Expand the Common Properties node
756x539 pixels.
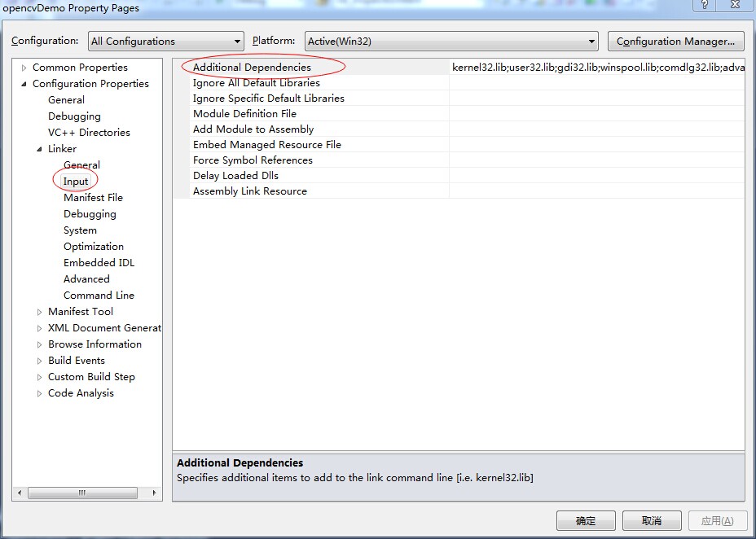tap(24, 68)
